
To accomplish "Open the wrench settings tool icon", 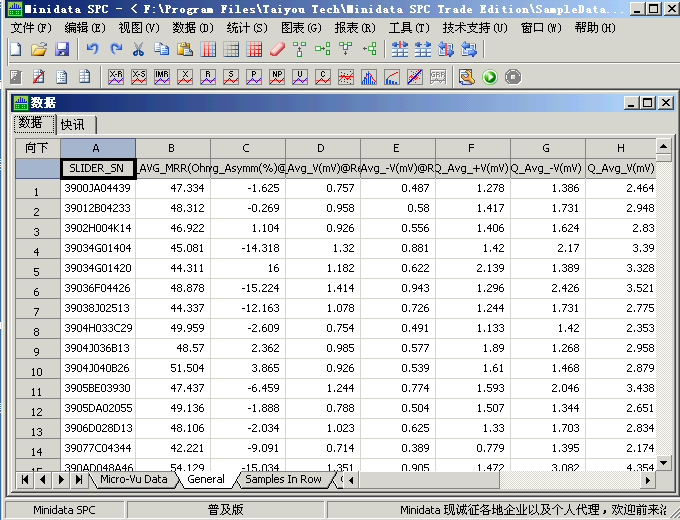I will (x=467, y=77).
